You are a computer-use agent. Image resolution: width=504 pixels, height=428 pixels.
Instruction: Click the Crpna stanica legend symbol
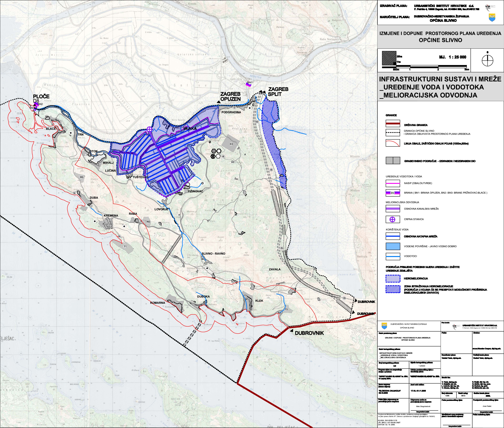pos(393,219)
